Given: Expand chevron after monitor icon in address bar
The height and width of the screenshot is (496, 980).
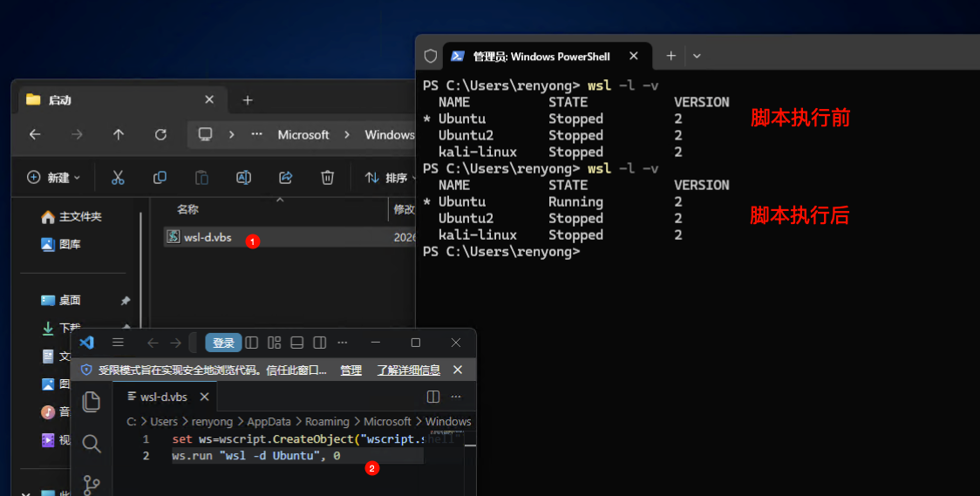Looking at the screenshot, I should pos(231,134).
